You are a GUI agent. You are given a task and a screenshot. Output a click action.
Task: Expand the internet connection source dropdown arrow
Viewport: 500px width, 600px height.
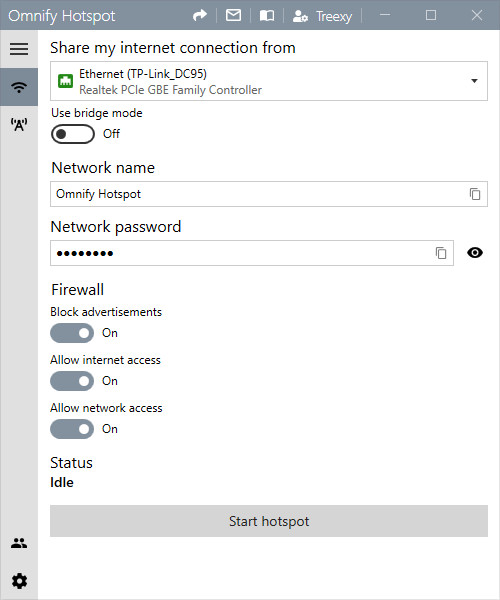474,81
